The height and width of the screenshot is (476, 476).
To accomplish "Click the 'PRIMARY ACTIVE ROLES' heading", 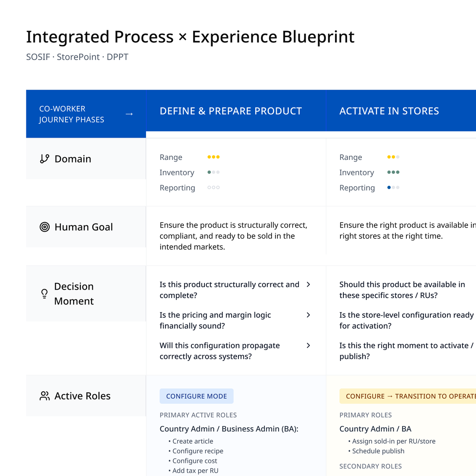I will click(x=198, y=415).
